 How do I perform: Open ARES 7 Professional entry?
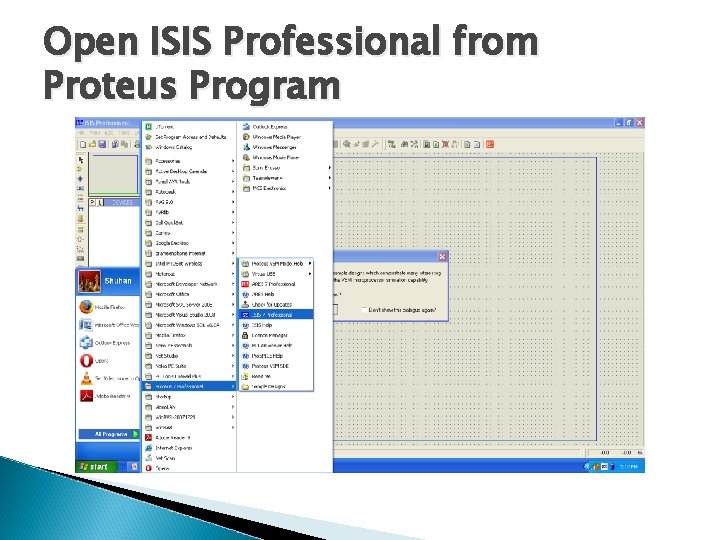coord(276,284)
